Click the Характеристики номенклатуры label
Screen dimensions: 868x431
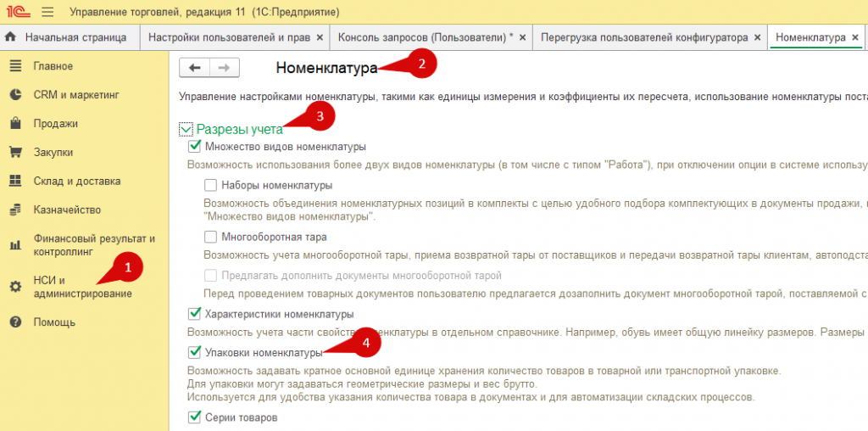280,314
